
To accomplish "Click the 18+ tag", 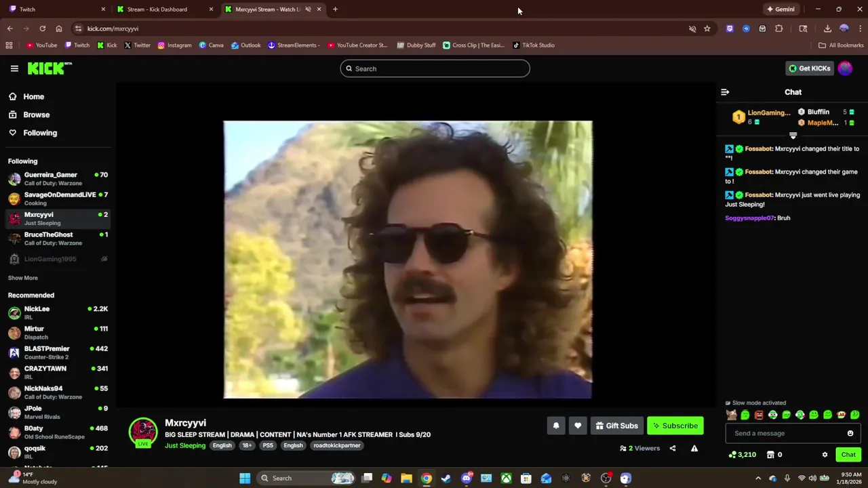I will coord(247,445).
